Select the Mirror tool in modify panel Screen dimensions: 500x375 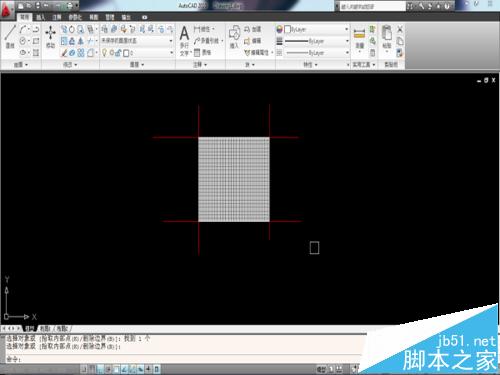[81, 41]
